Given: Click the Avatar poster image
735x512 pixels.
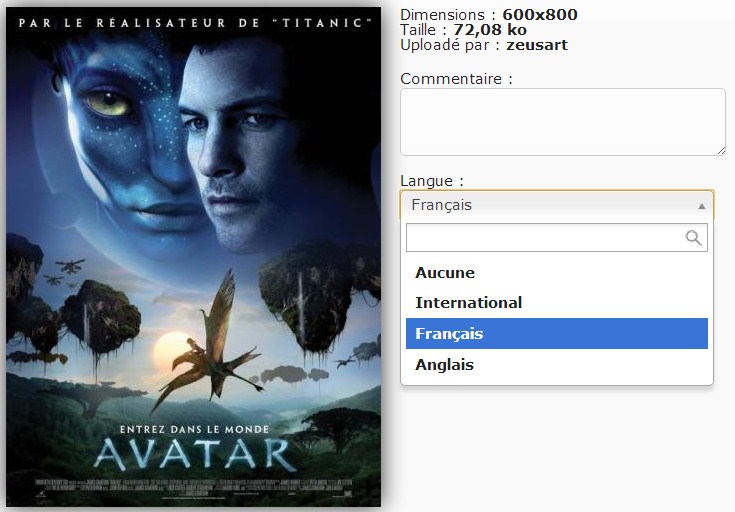Looking at the screenshot, I should [x=194, y=256].
